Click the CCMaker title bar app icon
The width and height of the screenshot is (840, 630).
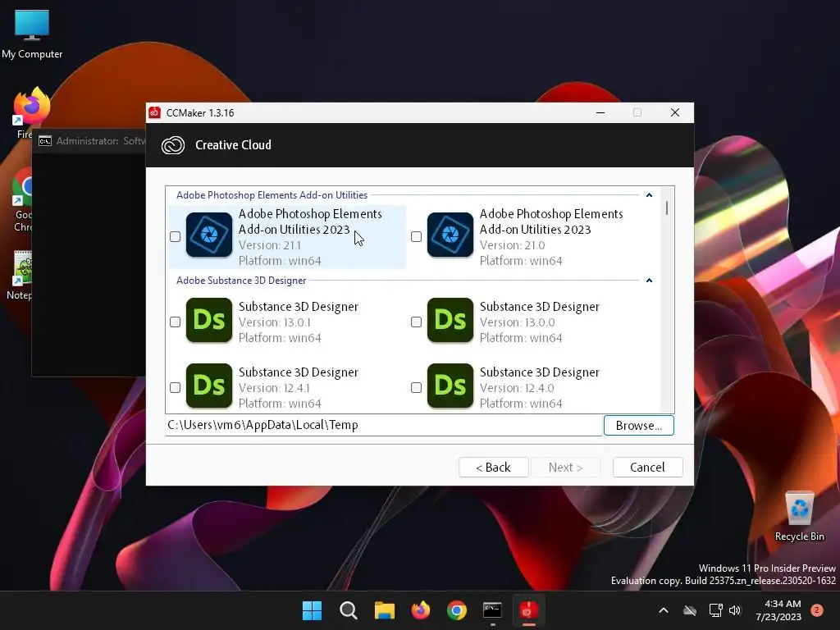[155, 112]
